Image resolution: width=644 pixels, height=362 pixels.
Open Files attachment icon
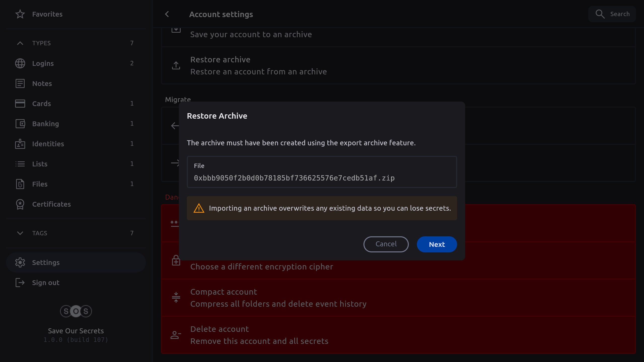(x=20, y=184)
